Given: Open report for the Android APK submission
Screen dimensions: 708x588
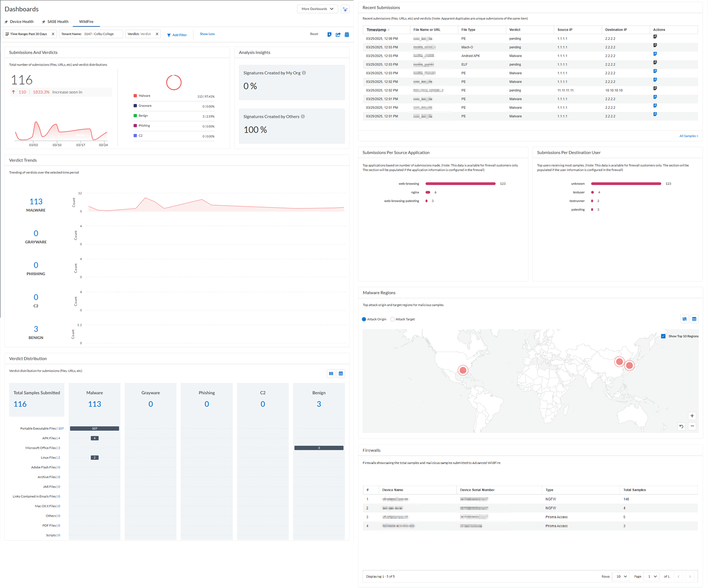Looking at the screenshot, I should point(655,54).
